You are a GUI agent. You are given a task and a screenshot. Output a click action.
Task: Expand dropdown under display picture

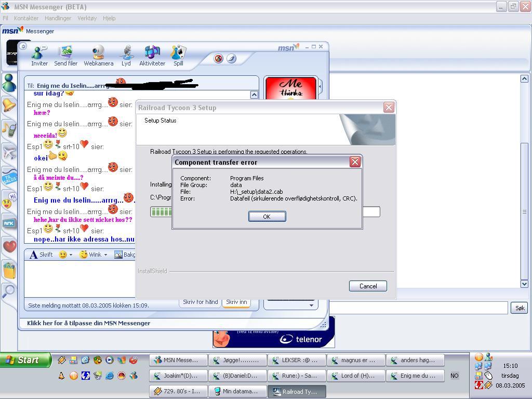coord(311,305)
